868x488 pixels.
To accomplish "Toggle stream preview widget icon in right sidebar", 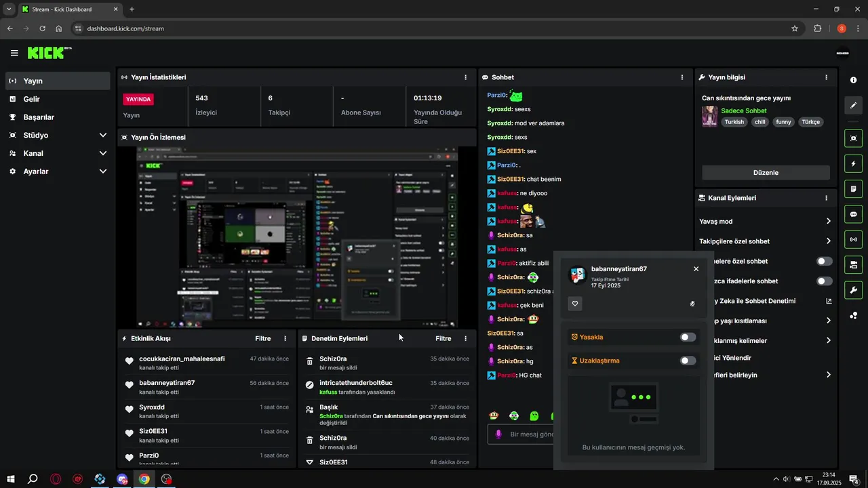I will (853, 138).
